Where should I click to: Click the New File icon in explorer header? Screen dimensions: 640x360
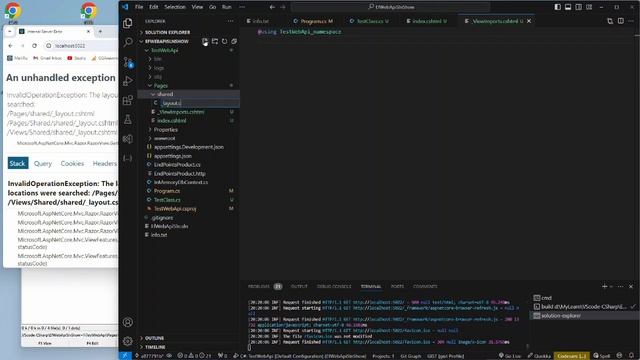pyautogui.click(x=205, y=41)
